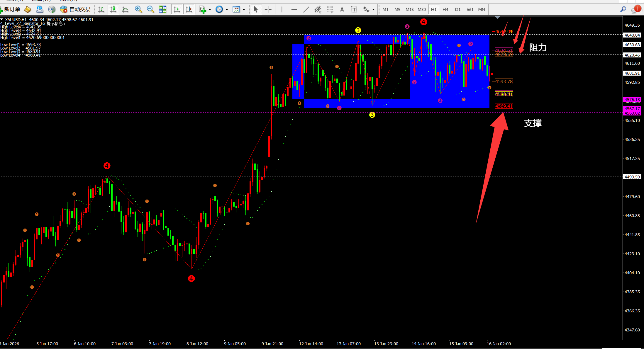Switch to D1 timeframe
Screen dimensions: 644x349
[x=457, y=9]
